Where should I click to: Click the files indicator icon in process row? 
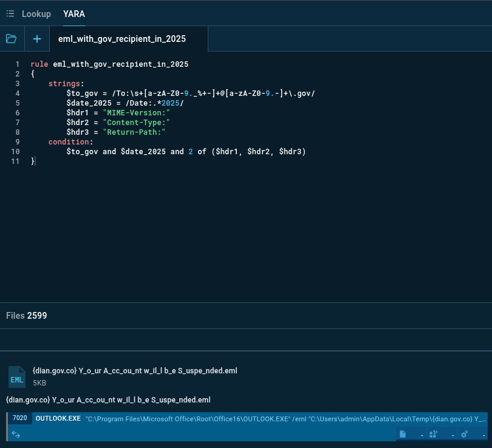coord(402,434)
